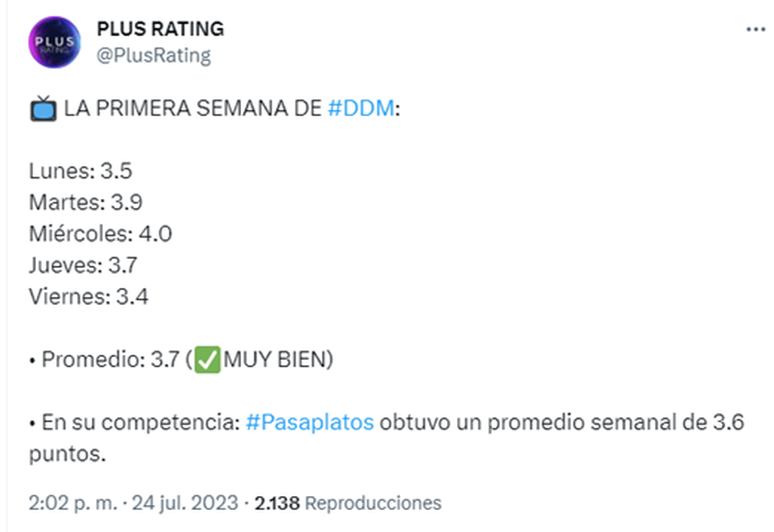This screenshot has width=774, height=532.
Task: Open the three-dot more options menu
Action: click(755, 30)
